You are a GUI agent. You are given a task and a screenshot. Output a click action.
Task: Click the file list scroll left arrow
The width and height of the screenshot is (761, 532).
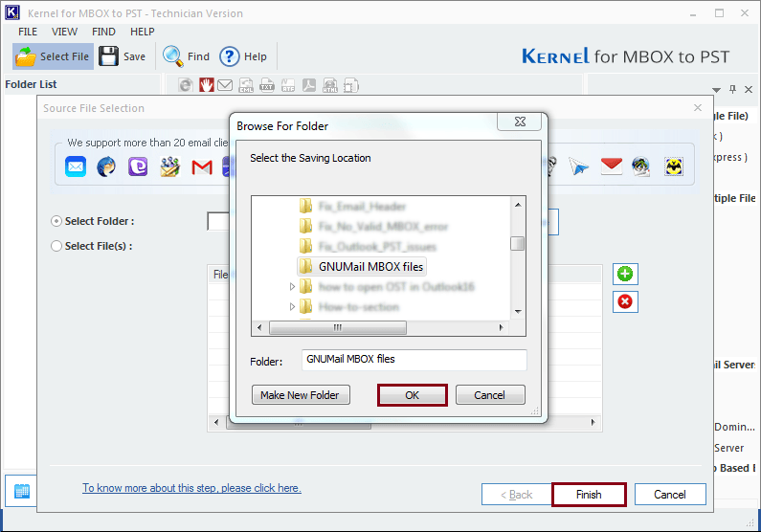click(x=216, y=422)
